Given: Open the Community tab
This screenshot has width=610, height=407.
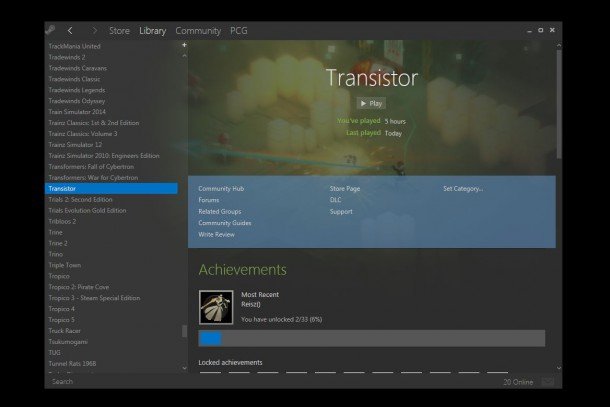Looking at the screenshot, I should 198,31.
